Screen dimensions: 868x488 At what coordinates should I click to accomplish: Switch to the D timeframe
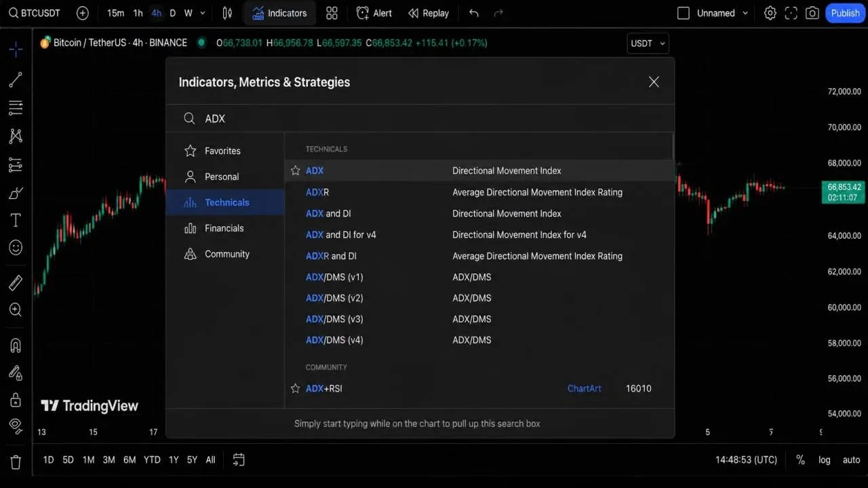click(x=172, y=13)
